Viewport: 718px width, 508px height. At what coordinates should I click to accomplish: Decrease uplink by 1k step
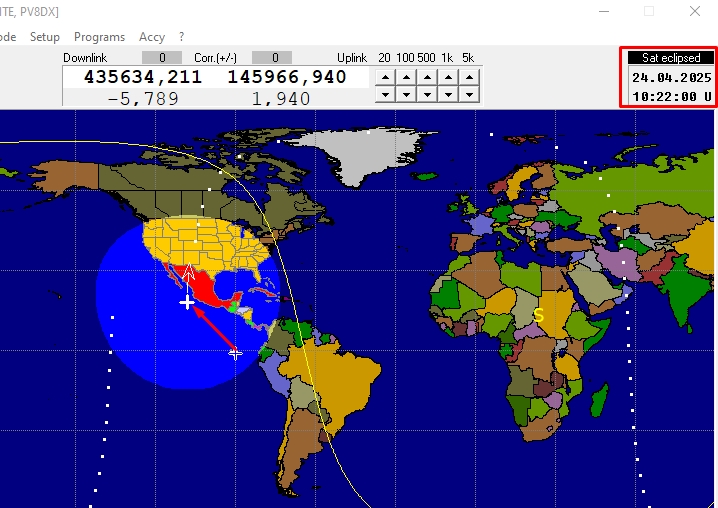point(448,94)
